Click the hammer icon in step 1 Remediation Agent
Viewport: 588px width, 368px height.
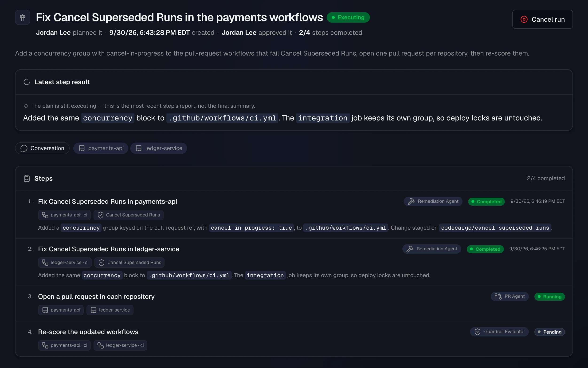(x=411, y=201)
